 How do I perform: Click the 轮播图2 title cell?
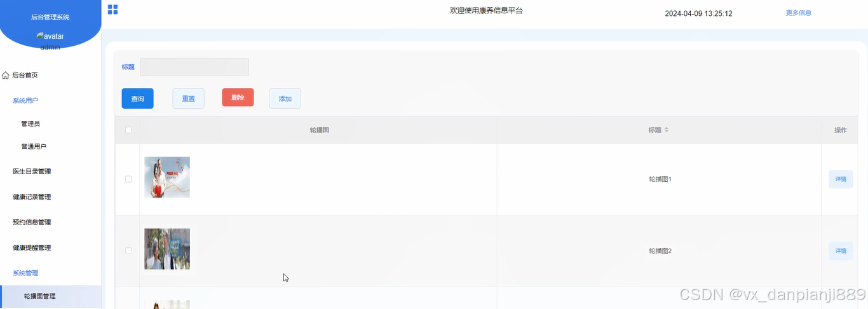[x=660, y=251]
